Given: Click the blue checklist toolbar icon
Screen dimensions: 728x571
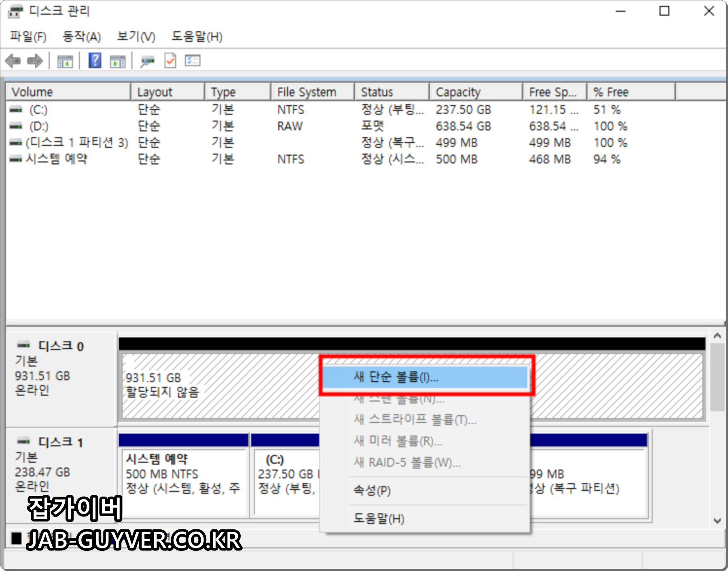Looking at the screenshot, I should click(193, 61).
